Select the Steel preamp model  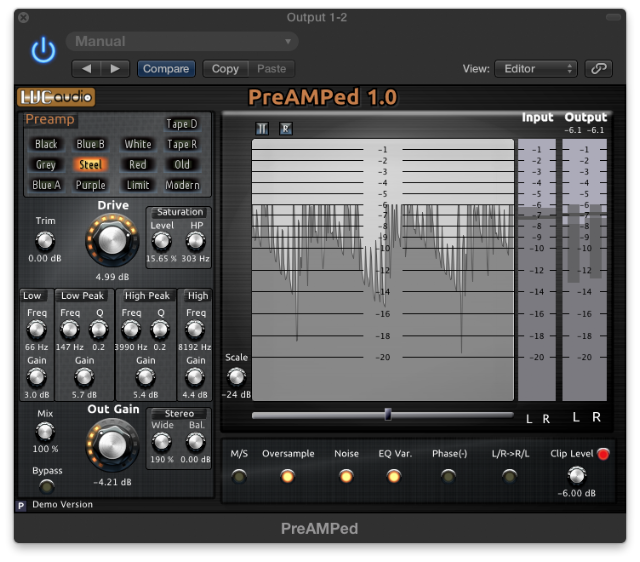(x=90, y=164)
